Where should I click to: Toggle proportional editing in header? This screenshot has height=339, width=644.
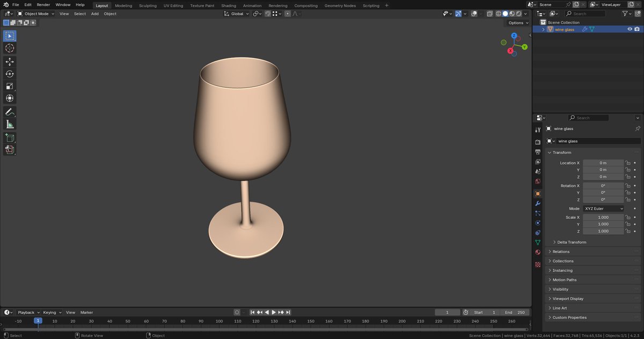click(288, 13)
